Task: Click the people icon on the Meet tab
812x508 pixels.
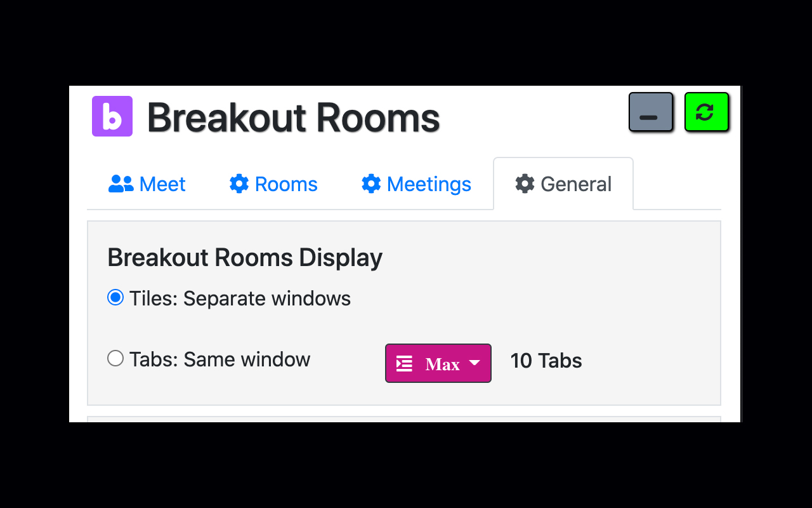Action: (121, 184)
